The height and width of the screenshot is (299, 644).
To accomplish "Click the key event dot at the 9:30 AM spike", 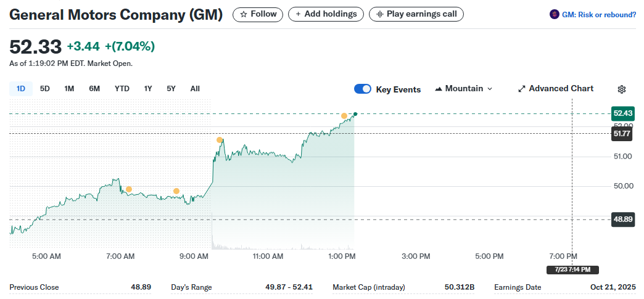I will pos(220,140).
